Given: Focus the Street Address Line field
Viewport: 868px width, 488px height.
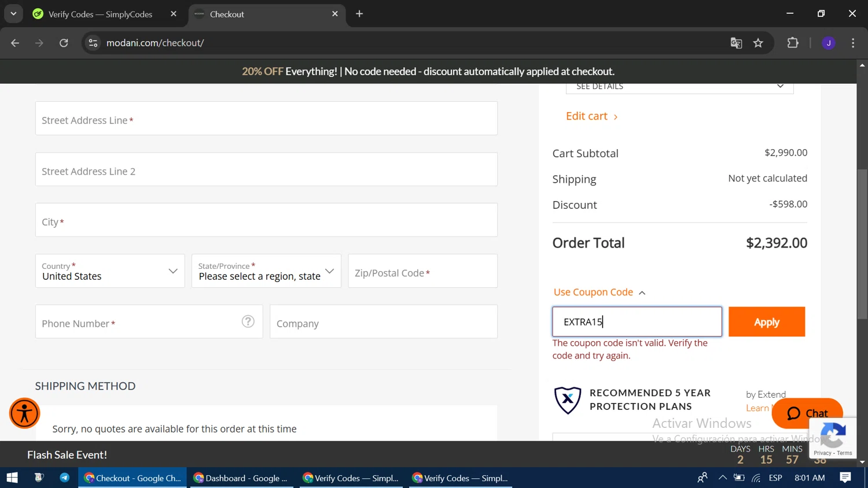Looking at the screenshot, I should pos(266,119).
